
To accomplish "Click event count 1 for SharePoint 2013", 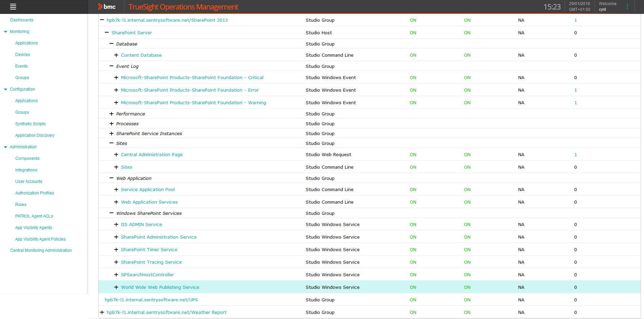I will pos(576,20).
